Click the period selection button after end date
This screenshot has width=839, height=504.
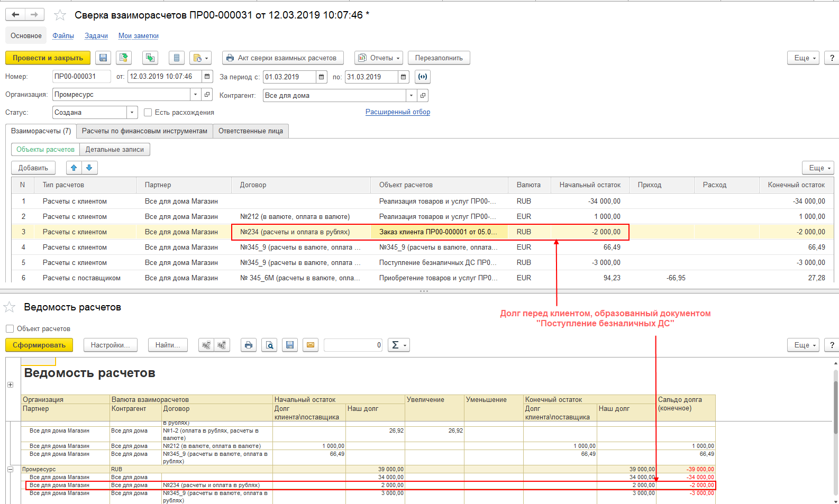(422, 77)
